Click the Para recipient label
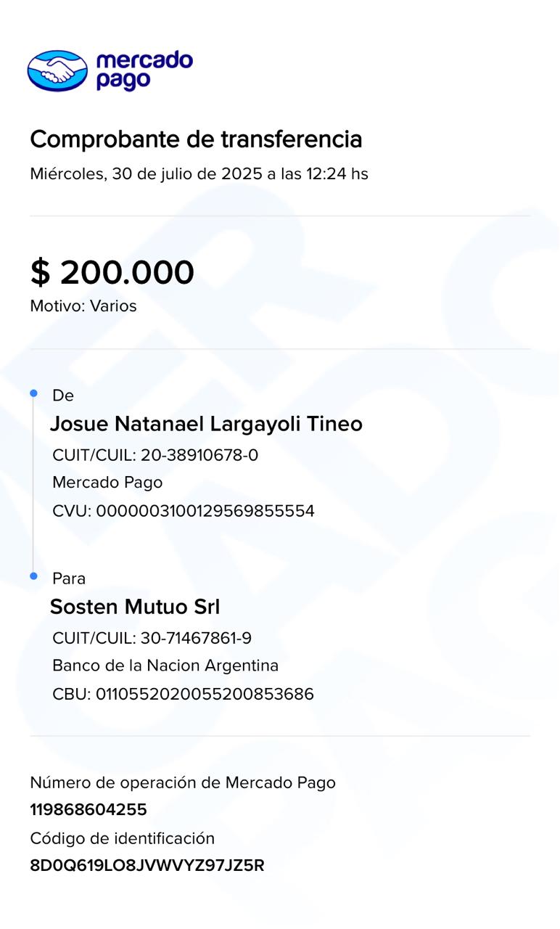Image resolution: width=560 pixels, height=929 pixels. click(69, 578)
